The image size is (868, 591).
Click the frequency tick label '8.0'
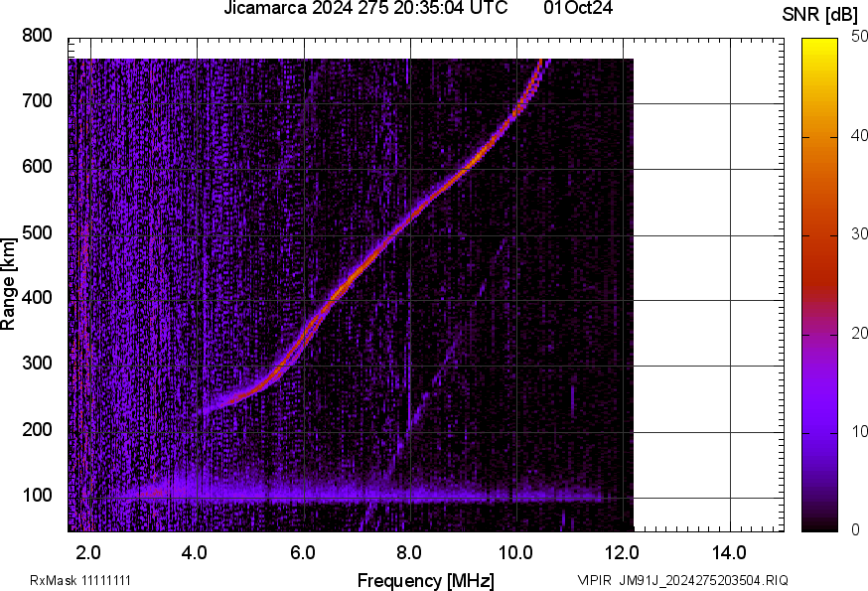click(x=408, y=552)
